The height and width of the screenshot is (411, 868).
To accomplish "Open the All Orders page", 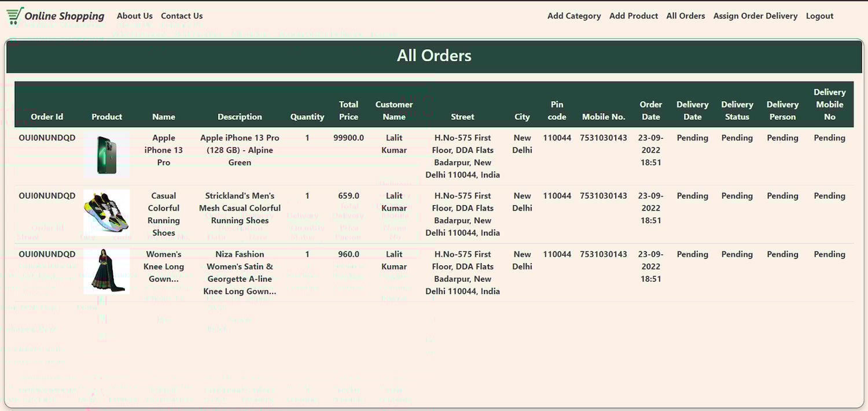I will [686, 16].
